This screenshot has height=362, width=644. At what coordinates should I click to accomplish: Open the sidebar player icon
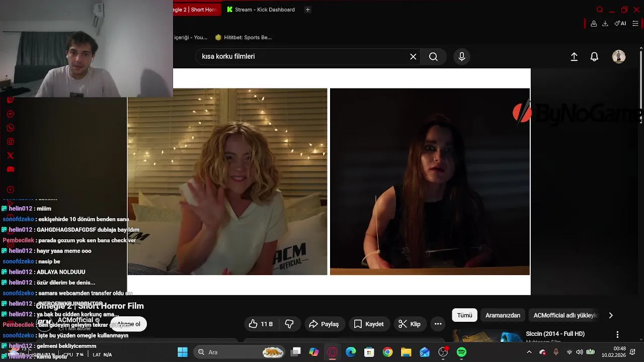[11, 190]
